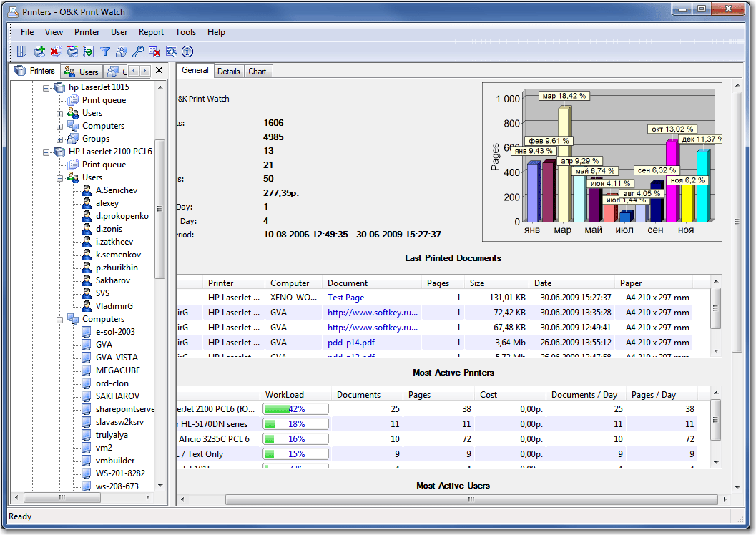The width and height of the screenshot is (756, 535).
Task: Expand Computers under hp LaserJet 1015
Action: pos(60,126)
